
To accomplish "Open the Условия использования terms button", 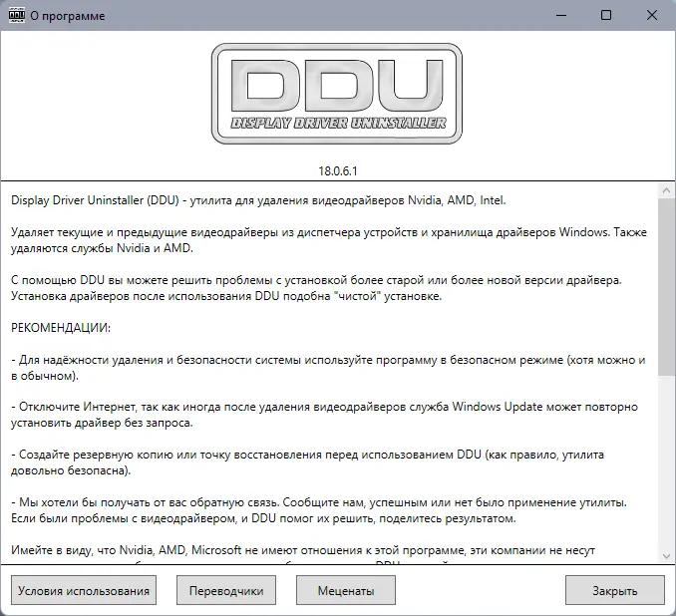I will coord(84,590).
